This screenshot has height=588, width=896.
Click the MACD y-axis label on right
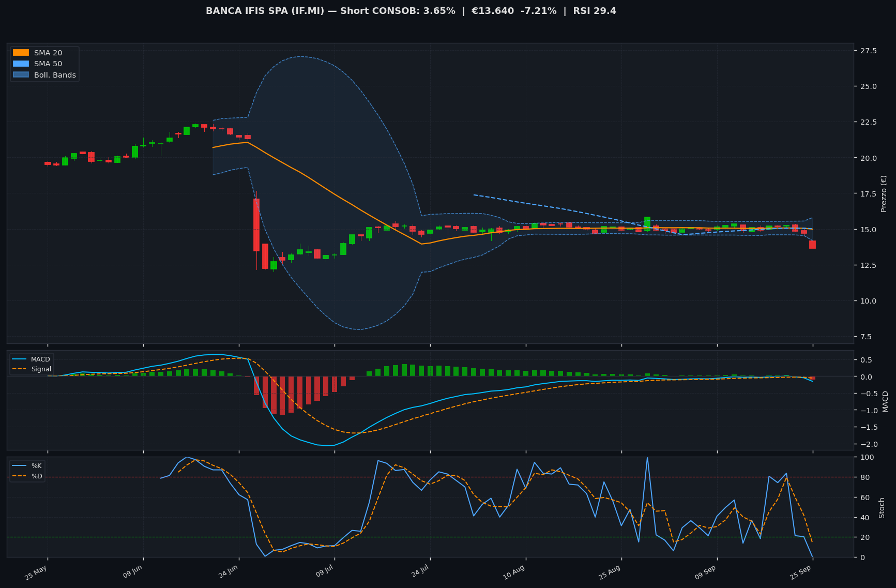click(885, 401)
